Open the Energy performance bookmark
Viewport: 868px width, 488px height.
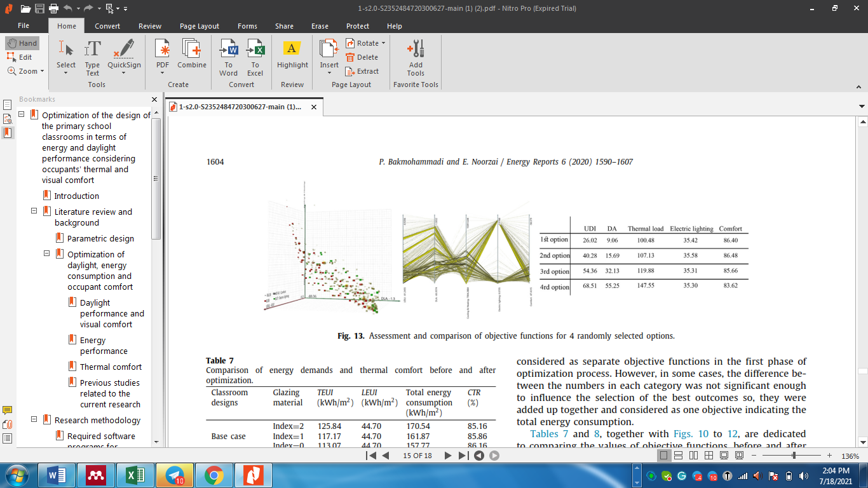tap(104, 346)
